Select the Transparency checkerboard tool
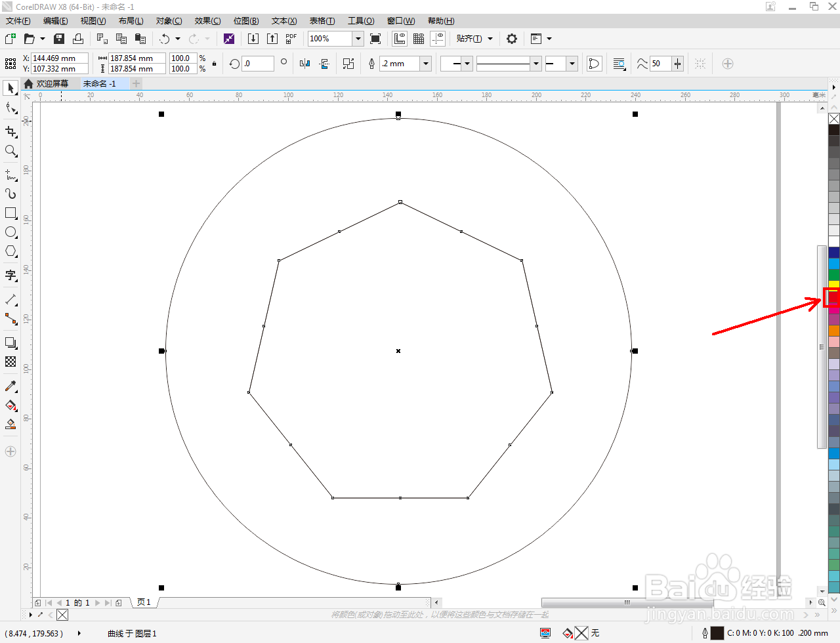The height and width of the screenshot is (643, 840). (10, 362)
